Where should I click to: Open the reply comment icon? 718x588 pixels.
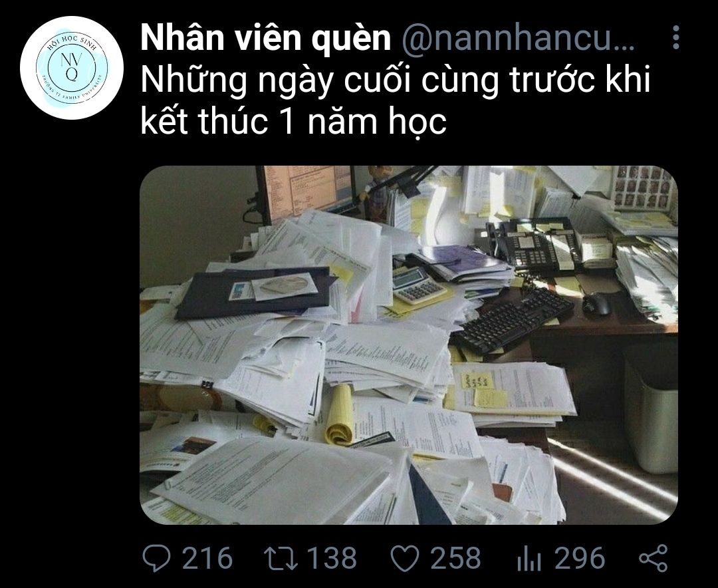156,558
